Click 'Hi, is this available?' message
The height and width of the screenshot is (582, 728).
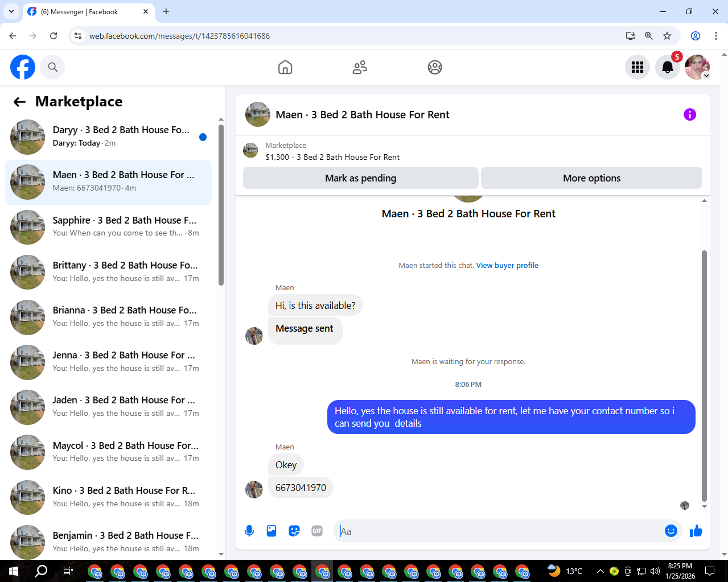click(x=315, y=306)
